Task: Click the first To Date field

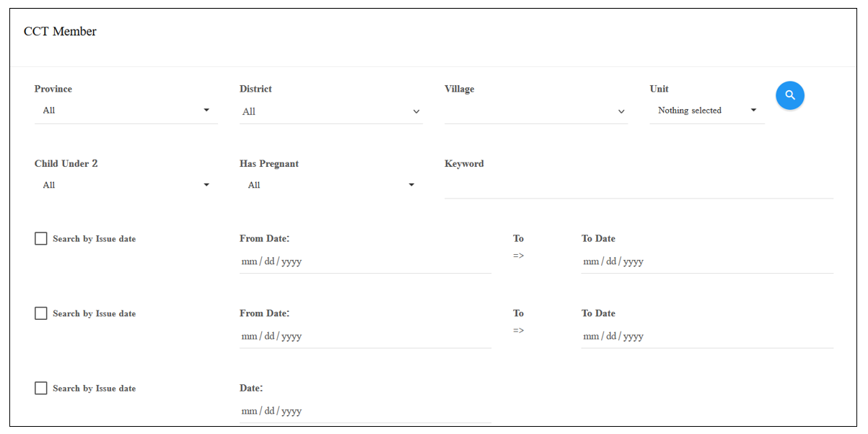Action: 707,261
